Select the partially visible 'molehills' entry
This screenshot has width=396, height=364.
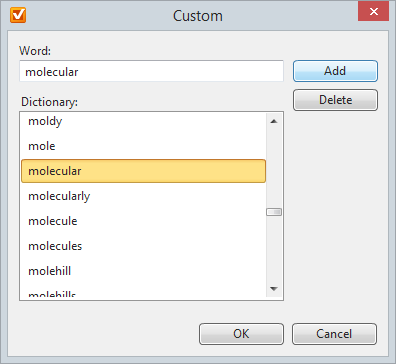[143, 293]
